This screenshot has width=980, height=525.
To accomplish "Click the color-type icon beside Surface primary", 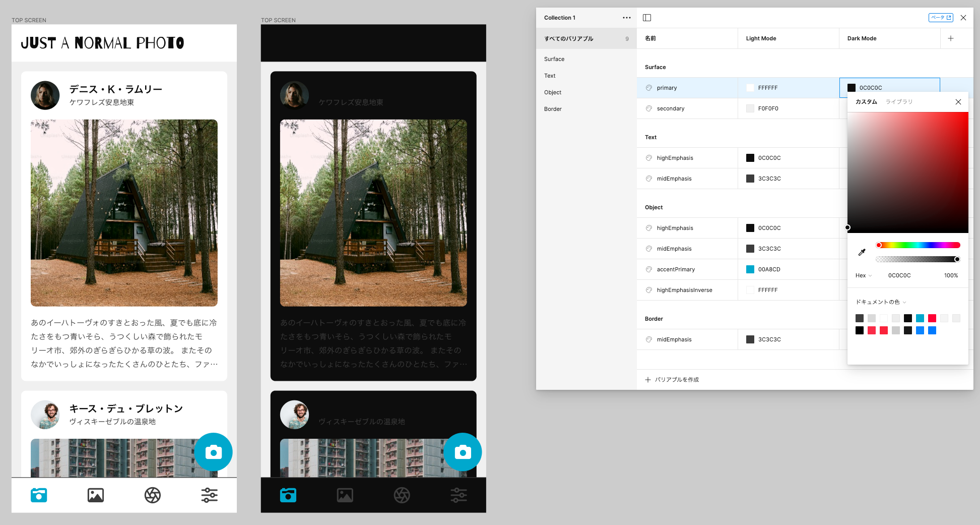I will (649, 88).
